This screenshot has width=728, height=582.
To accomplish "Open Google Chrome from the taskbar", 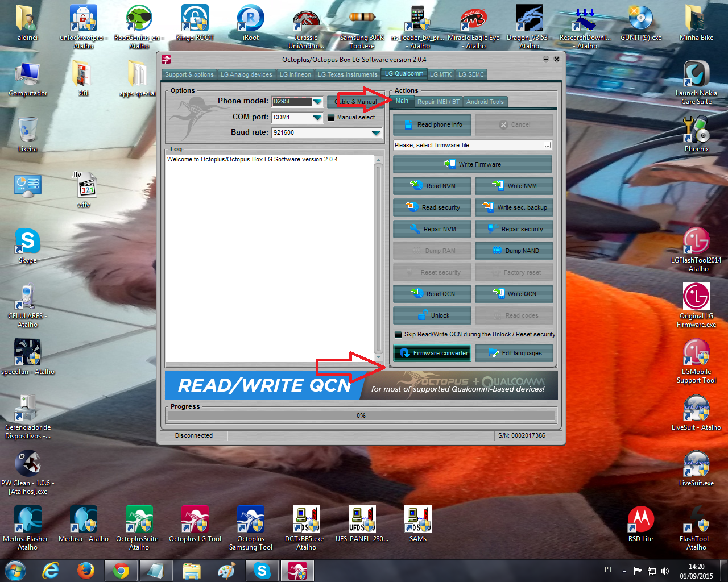I will pos(121,571).
